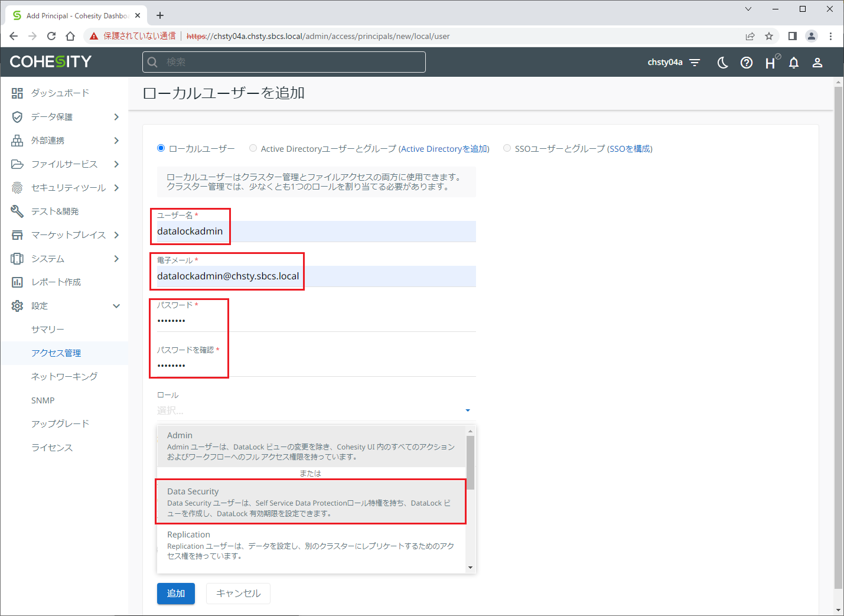Choose the Data Security role option
Image resolution: width=844 pixels, height=616 pixels.
(311, 502)
